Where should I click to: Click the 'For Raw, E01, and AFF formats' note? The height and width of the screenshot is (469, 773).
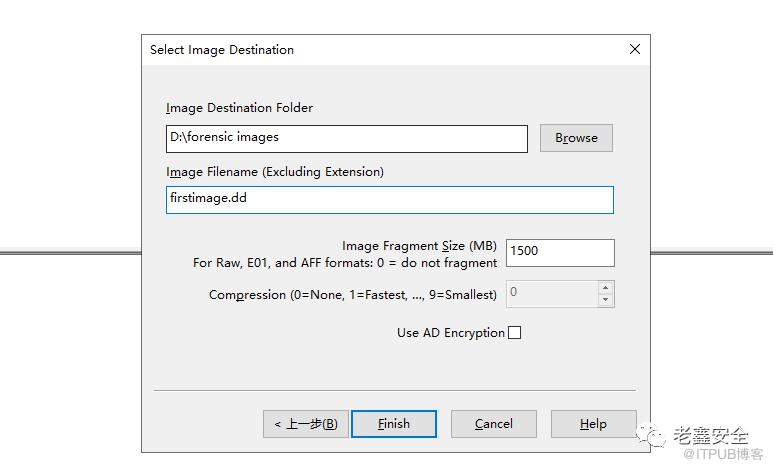coord(345,263)
